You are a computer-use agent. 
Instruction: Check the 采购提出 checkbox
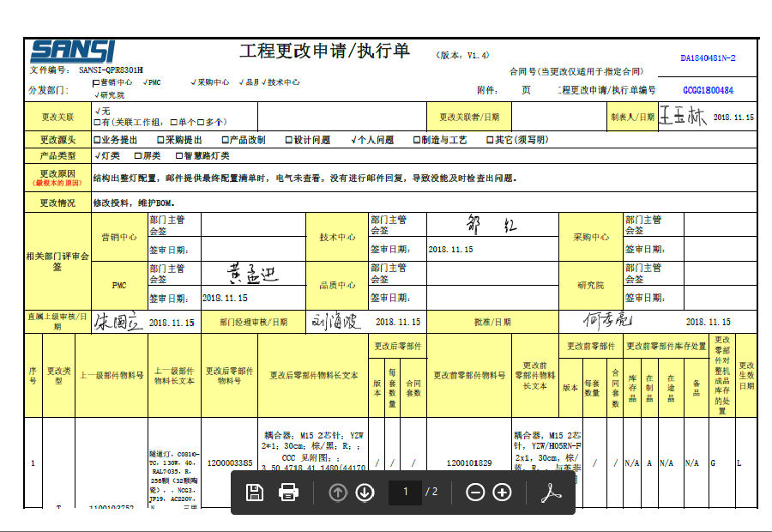(160, 140)
